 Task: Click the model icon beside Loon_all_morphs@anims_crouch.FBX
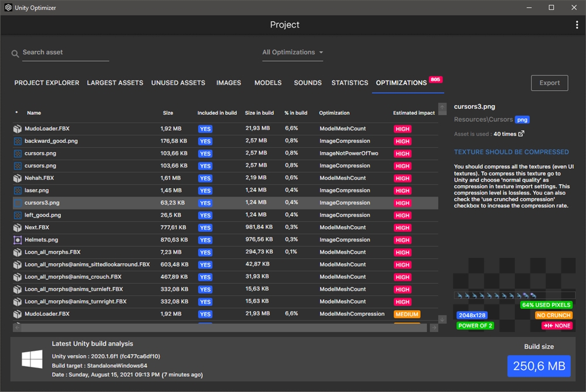point(17,277)
